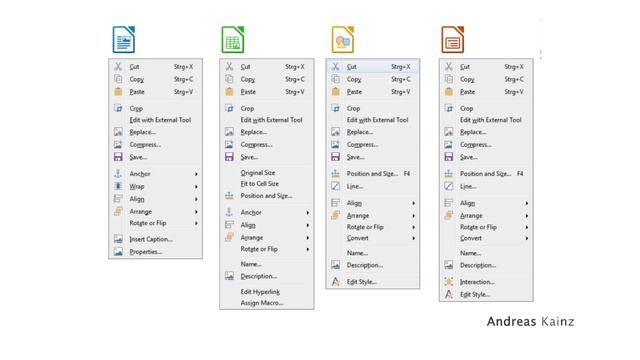Click Interaction star icon in Impress menu

(x=449, y=282)
